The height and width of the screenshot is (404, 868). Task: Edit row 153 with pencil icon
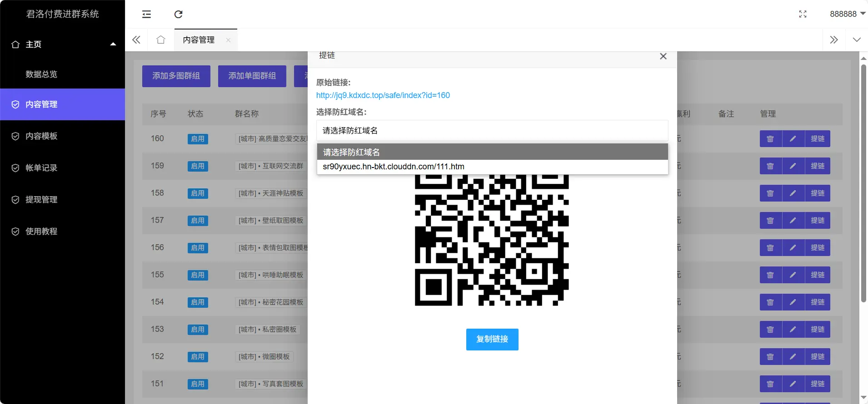793,330
